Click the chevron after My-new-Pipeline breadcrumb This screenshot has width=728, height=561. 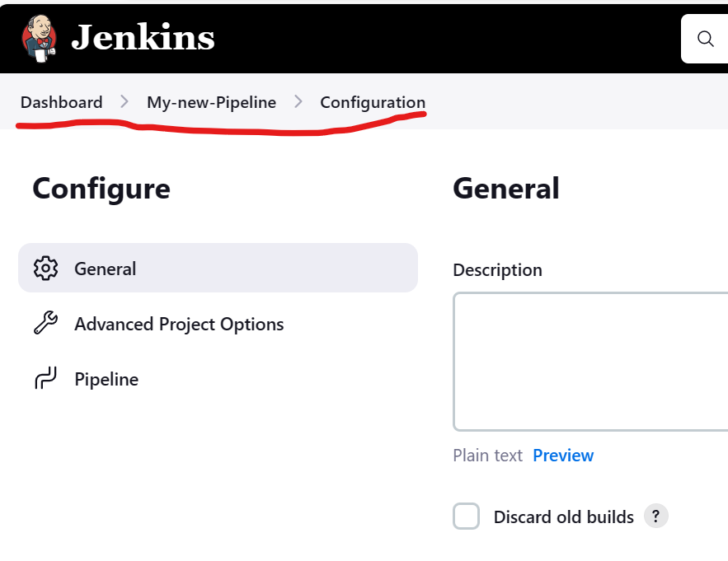[x=298, y=101]
